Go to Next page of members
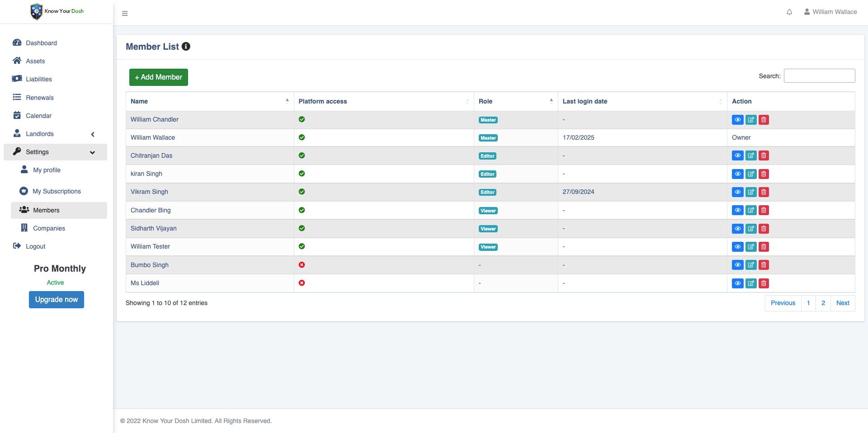Image resolution: width=868 pixels, height=433 pixels. point(843,303)
